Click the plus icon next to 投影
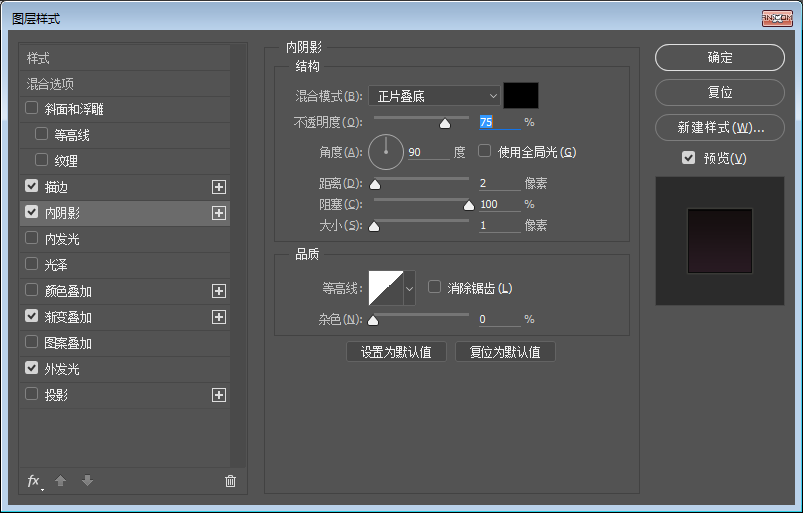Image resolution: width=803 pixels, height=513 pixels. coord(219,395)
